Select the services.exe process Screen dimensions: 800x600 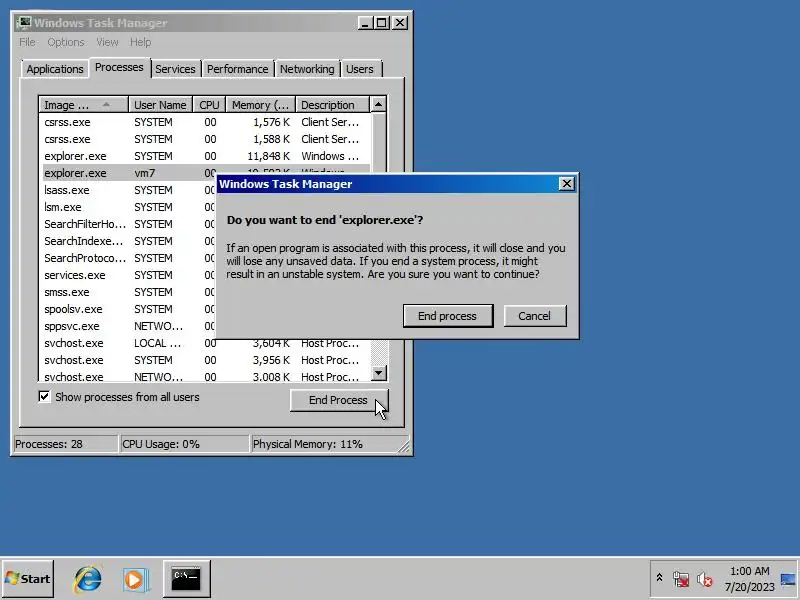[128, 275]
